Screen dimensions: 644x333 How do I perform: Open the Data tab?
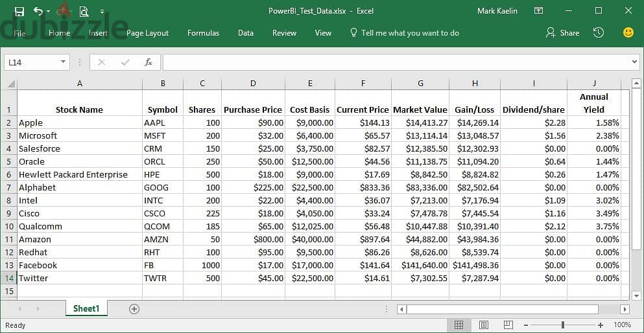point(246,33)
